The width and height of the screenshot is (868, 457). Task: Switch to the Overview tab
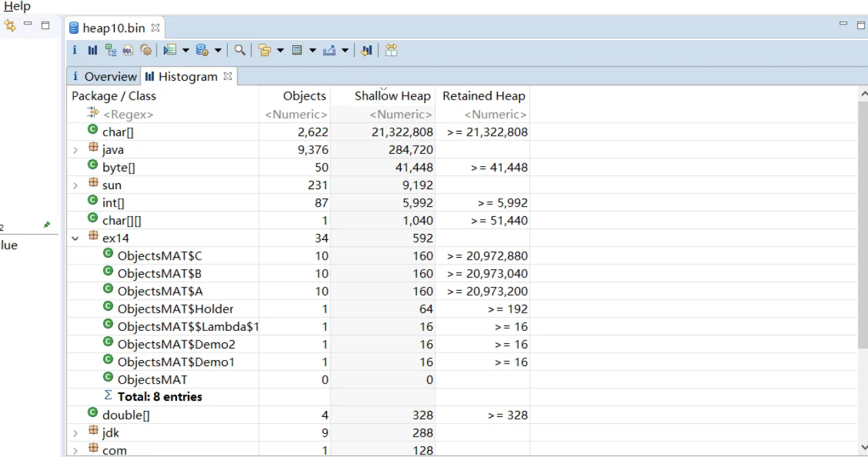[104, 77]
